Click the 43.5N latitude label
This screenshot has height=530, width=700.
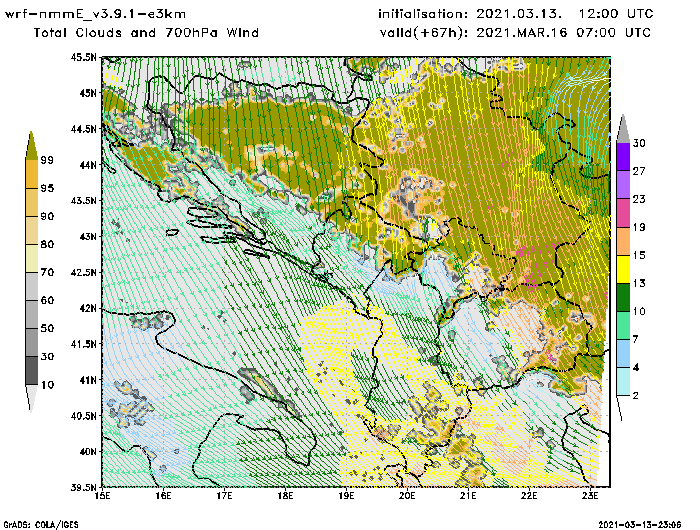83,200
